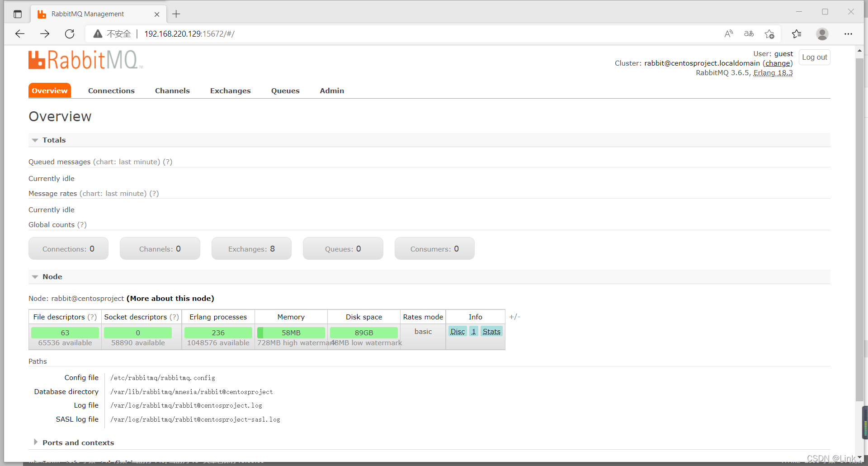Click the not-secure warning icon

98,34
